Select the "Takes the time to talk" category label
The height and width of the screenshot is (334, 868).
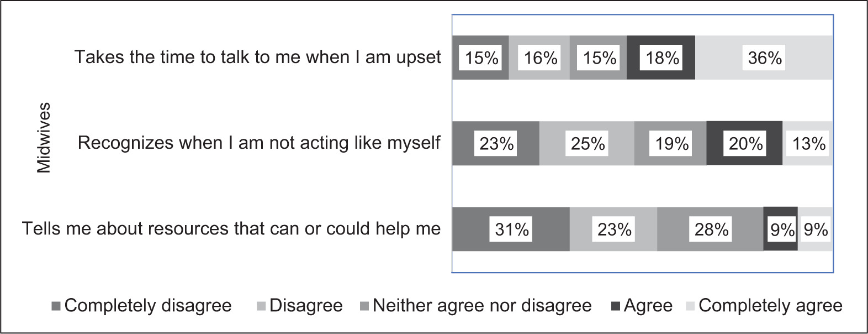(x=258, y=57)
